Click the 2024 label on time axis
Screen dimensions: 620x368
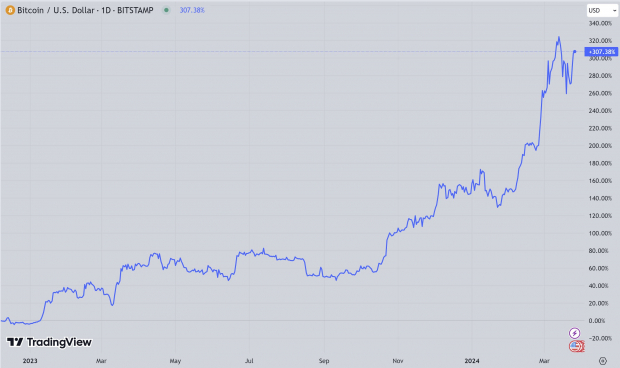pos(472,361)
